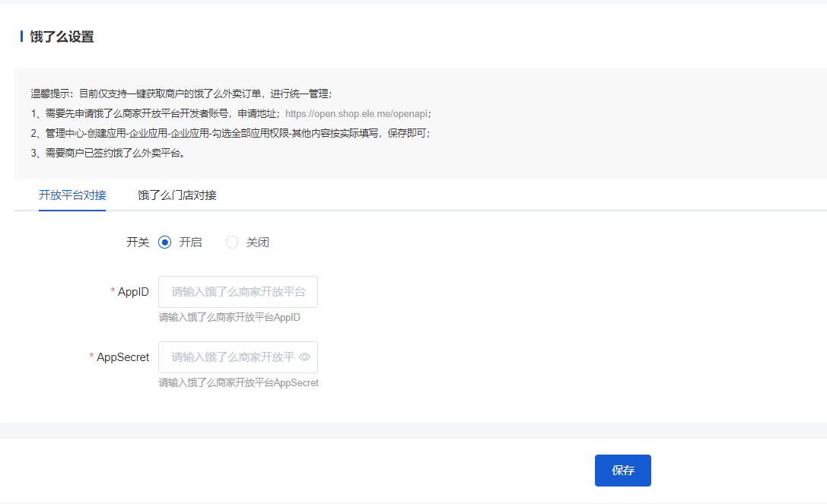Screen dimensions: 827x504
Task: Toggle AppSecret visibility eye icon
Action: pos(304,357)
